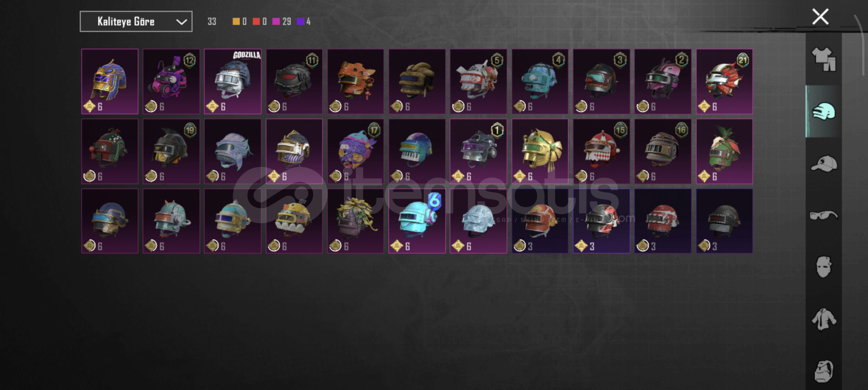Select the helmet category in sidebar
Viewport: 868px width, 390px height.
pyautogui.click(x=824, y=111)
